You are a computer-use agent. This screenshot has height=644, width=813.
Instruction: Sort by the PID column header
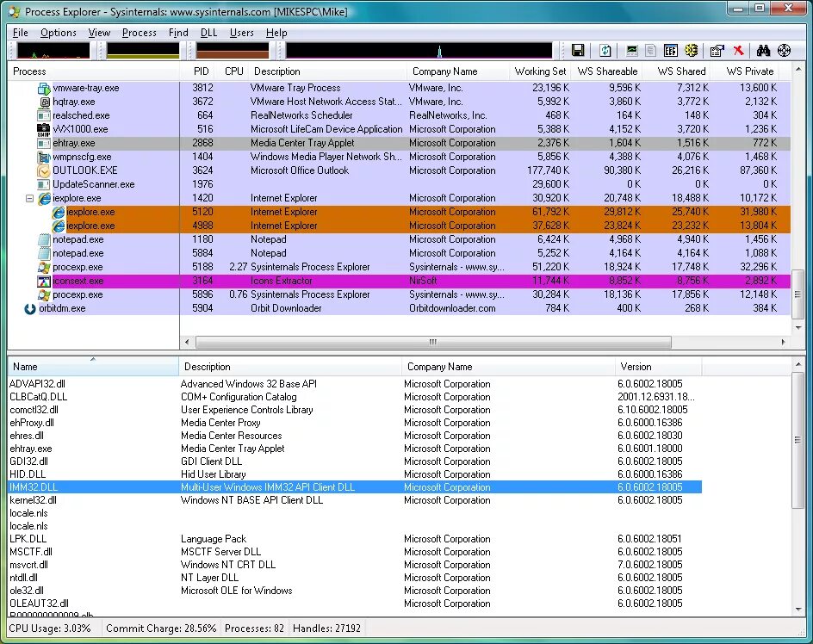point(197,71)
